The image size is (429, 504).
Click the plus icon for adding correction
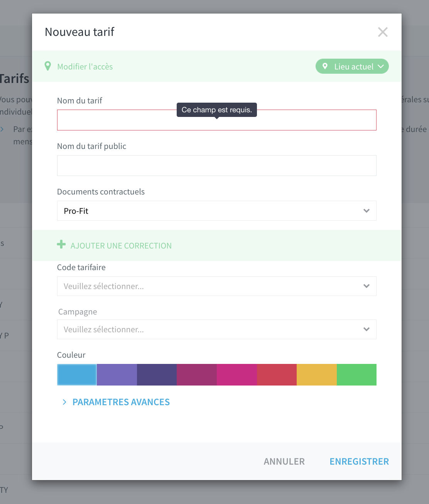(x=61, y=244)
